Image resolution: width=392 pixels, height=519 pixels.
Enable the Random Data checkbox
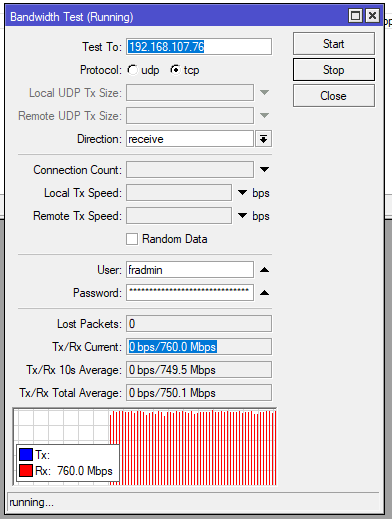click(x=132, y=239)
